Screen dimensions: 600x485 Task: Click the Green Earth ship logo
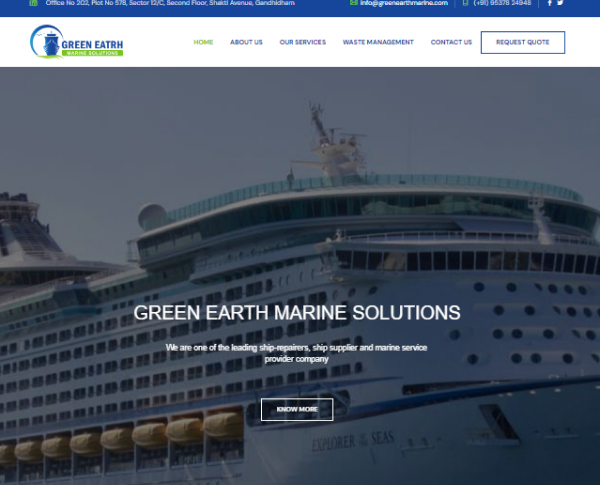coord(77,42)
